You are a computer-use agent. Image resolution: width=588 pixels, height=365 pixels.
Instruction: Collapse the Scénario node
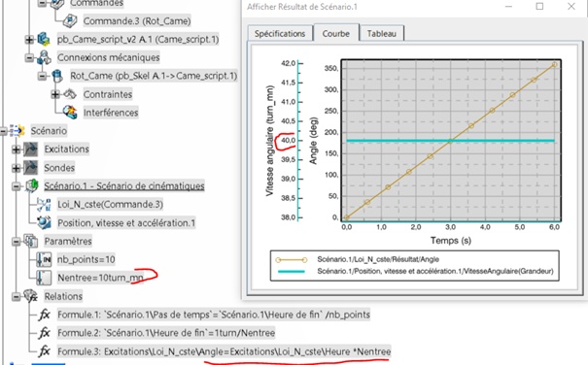pyautogui.click(x=3, y=131)
